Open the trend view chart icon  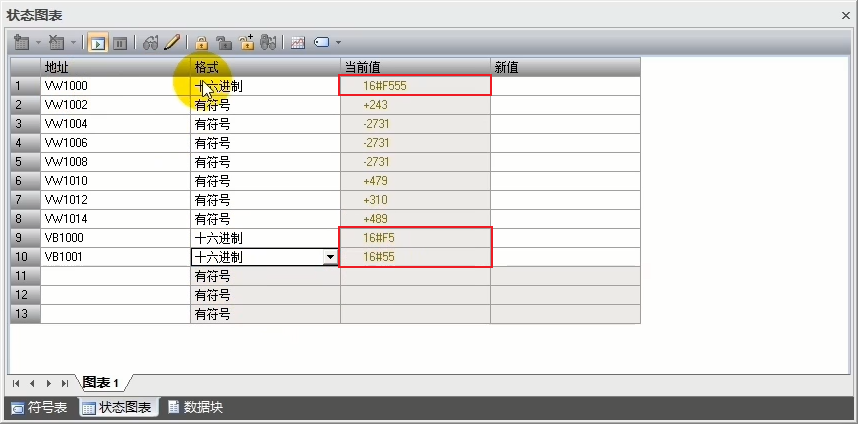(x=298, y=43)
